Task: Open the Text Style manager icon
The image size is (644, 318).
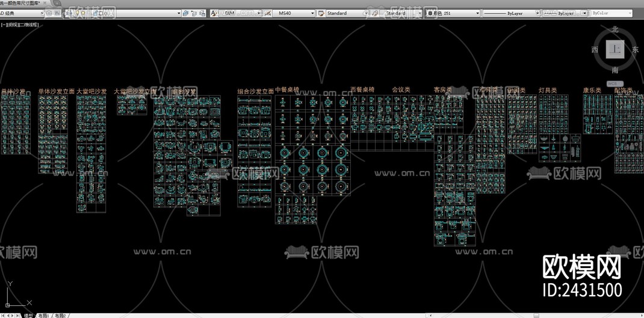Action: click(x=214, y=13)
